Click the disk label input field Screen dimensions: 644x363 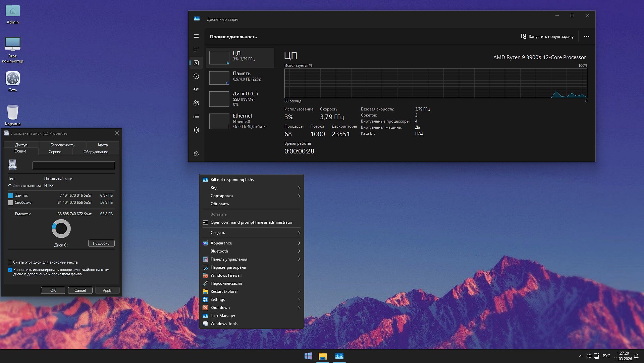coord(74,165)
